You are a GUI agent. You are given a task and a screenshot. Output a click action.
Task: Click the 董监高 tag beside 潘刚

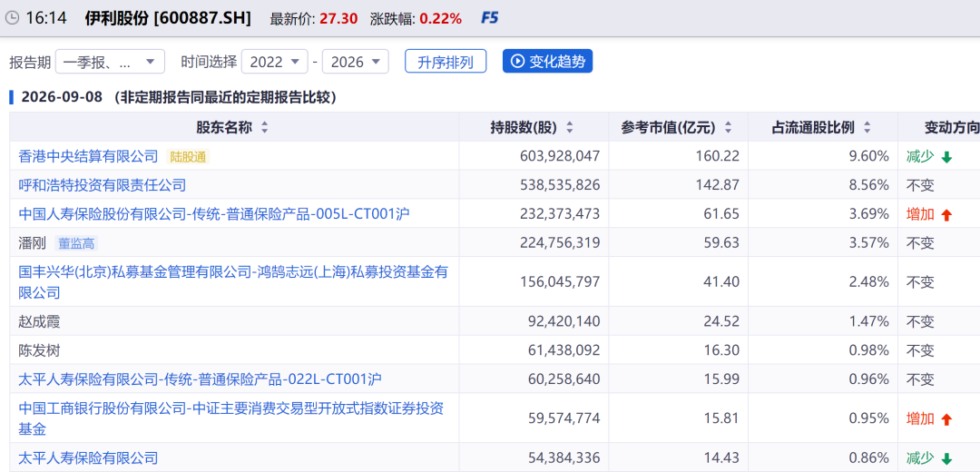[x=77, y=243]
